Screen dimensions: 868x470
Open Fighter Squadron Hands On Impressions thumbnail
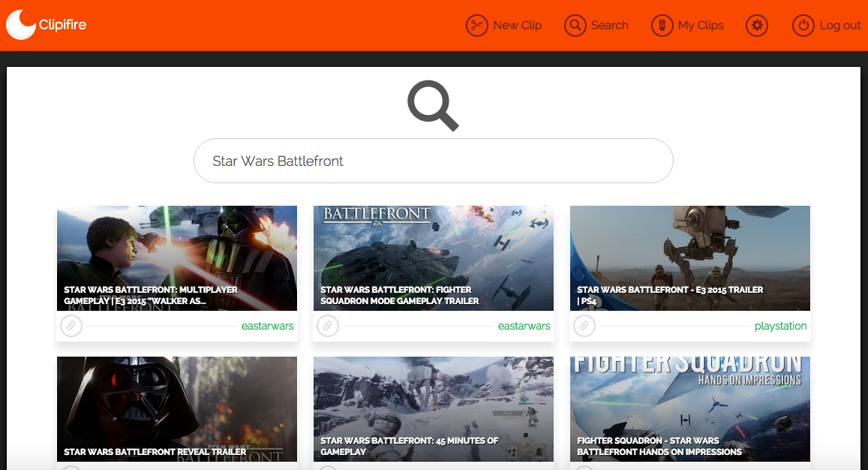(x=690, y=409)
